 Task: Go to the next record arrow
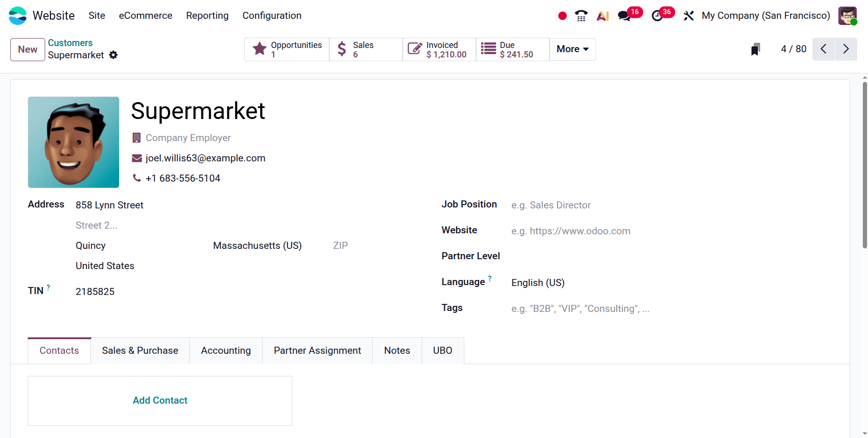[846, 49]
